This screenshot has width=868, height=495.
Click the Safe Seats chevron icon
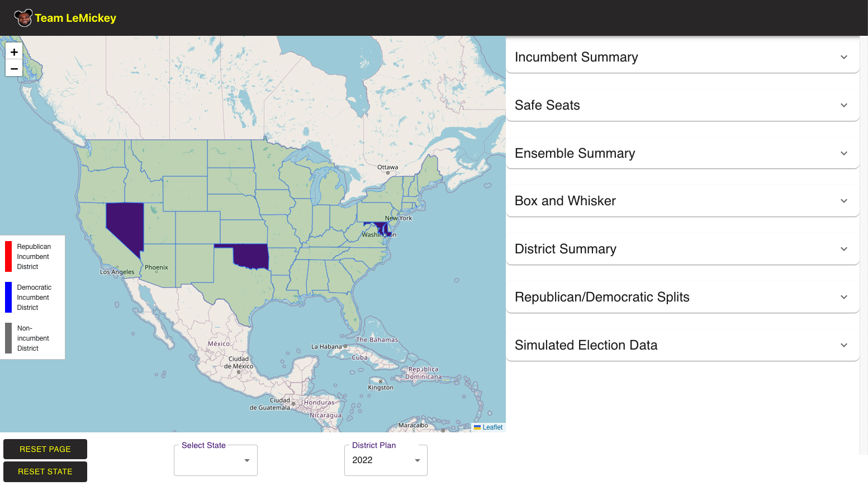[x=843, y=105]
